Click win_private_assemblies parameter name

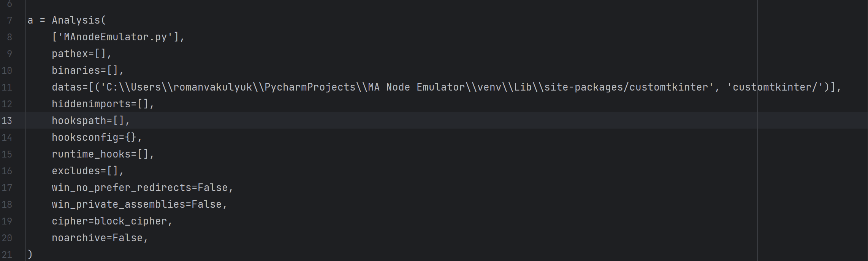click(x=118, y=204)
